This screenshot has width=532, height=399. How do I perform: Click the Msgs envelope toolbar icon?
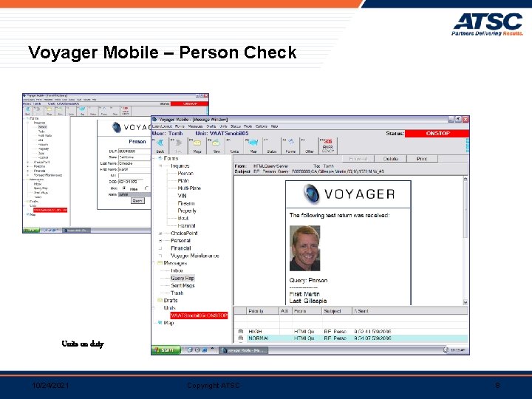(x=197, y=146)
